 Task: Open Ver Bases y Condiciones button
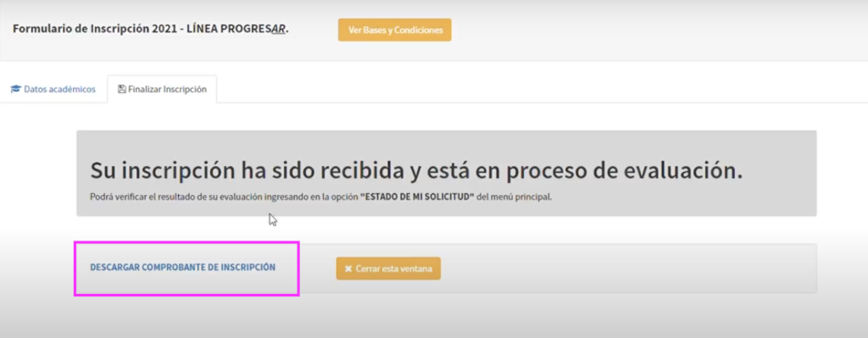tap(395, 30)
